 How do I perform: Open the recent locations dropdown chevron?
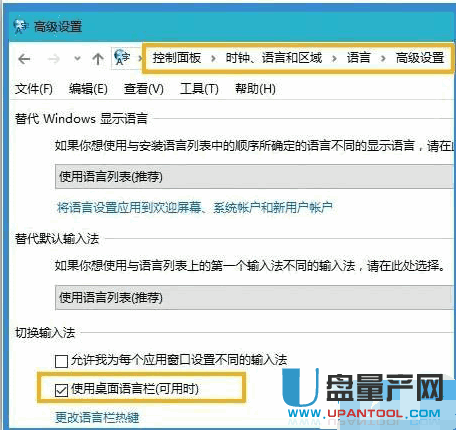coord(77,59)
